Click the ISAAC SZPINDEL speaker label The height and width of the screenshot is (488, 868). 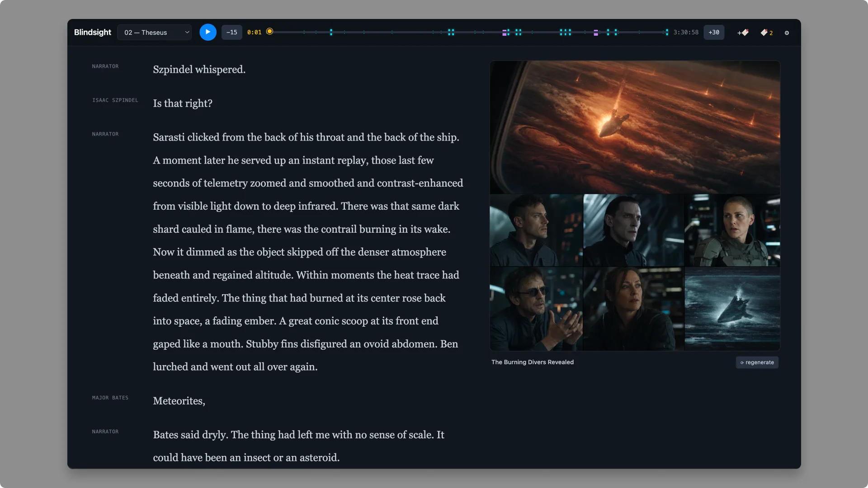tap(115, 100)
